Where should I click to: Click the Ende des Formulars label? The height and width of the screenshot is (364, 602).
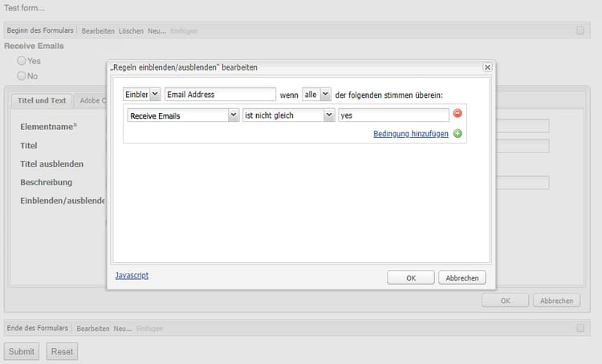[x=37, y=328]
